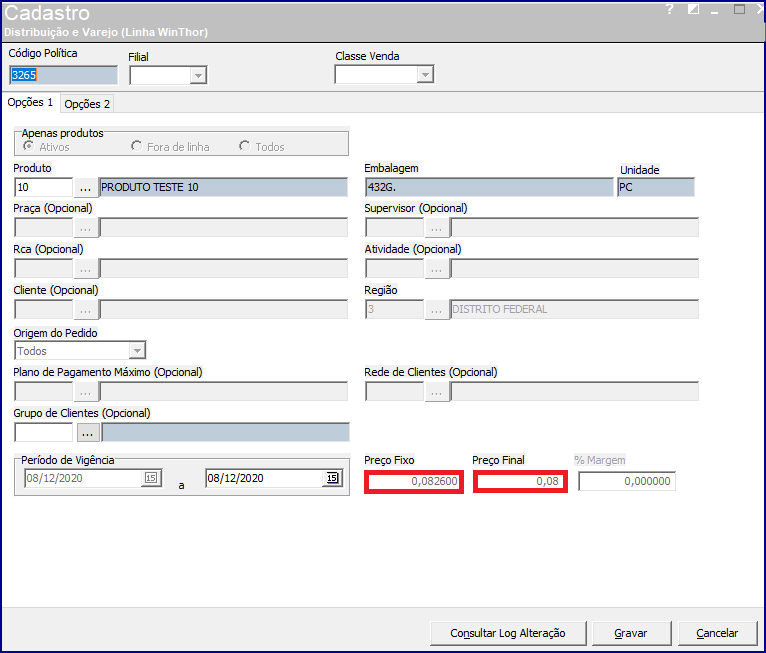Open the Rca lookup ellipsis button
766x653 pixels.
coord(85,269)
